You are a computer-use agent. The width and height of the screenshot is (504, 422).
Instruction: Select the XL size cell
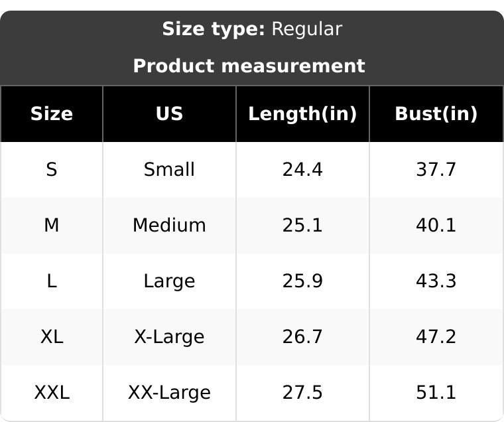(52, 337)
